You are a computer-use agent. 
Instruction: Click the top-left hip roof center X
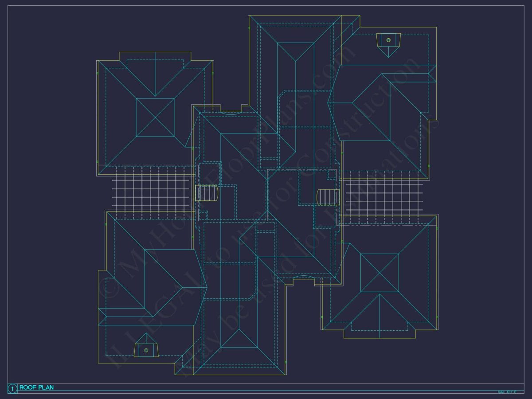click(x=155, y=117)
